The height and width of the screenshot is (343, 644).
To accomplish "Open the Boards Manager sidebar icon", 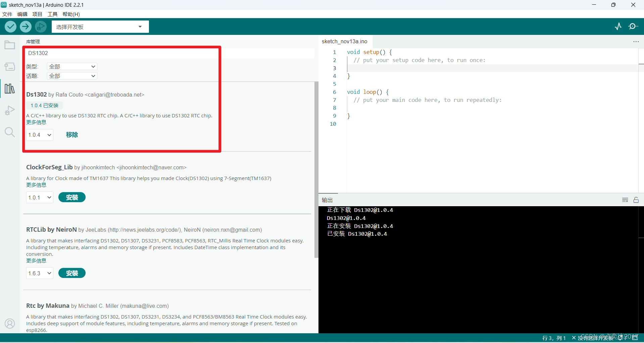I will [10, 67].
